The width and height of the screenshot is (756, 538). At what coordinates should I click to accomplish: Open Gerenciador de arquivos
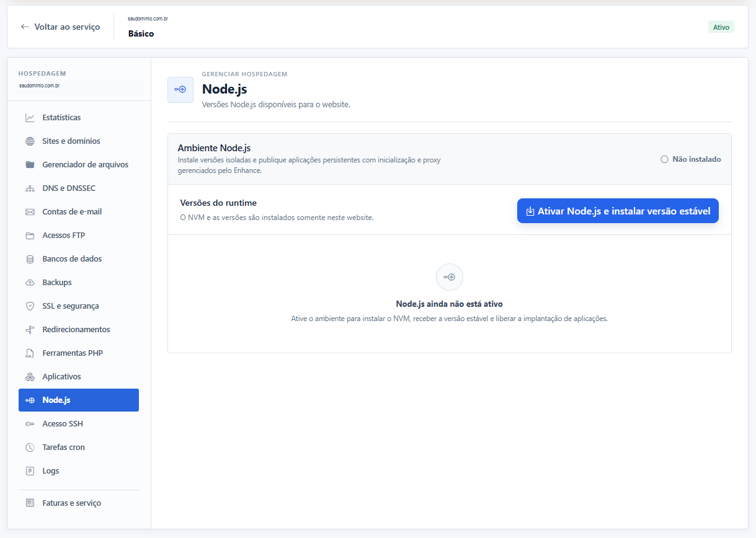[79, 165]
